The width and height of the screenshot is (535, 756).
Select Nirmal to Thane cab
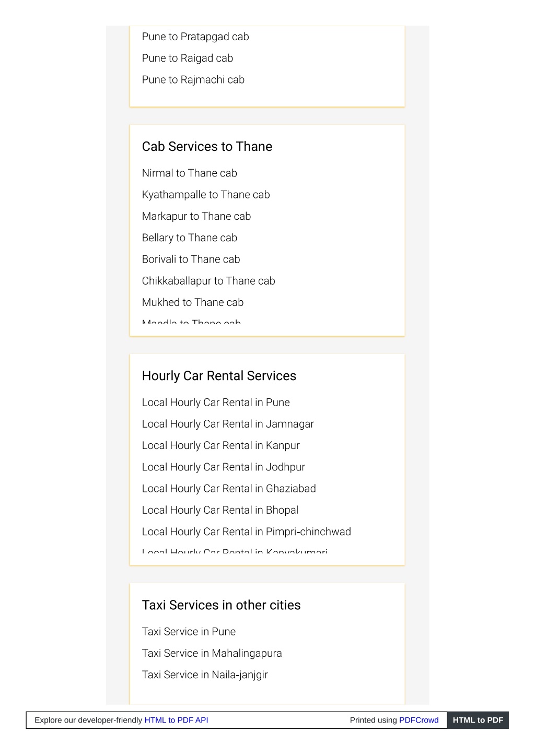190,173
